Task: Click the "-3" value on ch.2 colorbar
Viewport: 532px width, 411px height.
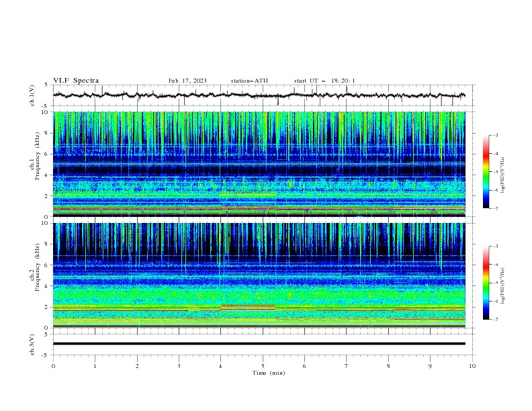Action: pyautogui.click(x=495, y=246)
